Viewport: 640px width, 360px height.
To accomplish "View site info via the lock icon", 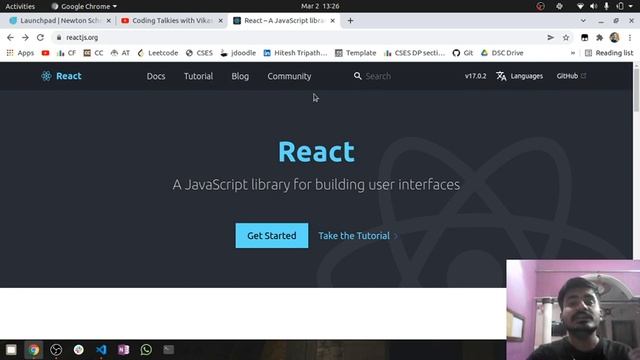I will pos(59,38).
